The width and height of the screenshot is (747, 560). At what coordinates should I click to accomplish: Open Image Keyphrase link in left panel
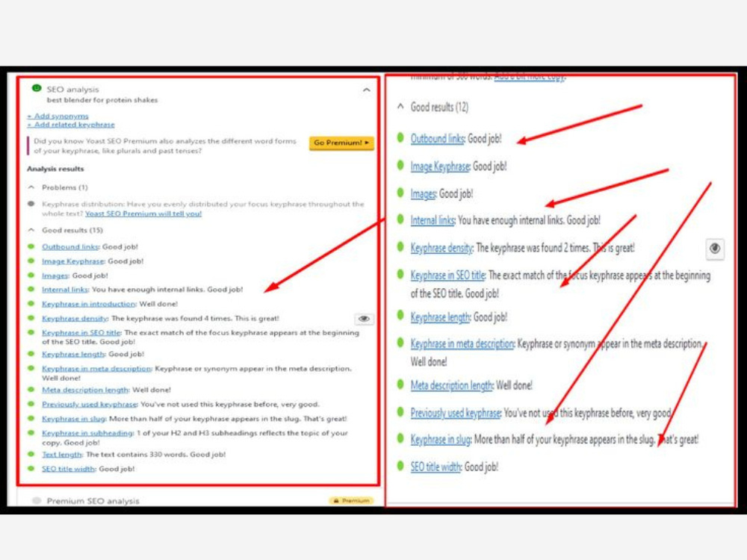(x=73, y=261)
